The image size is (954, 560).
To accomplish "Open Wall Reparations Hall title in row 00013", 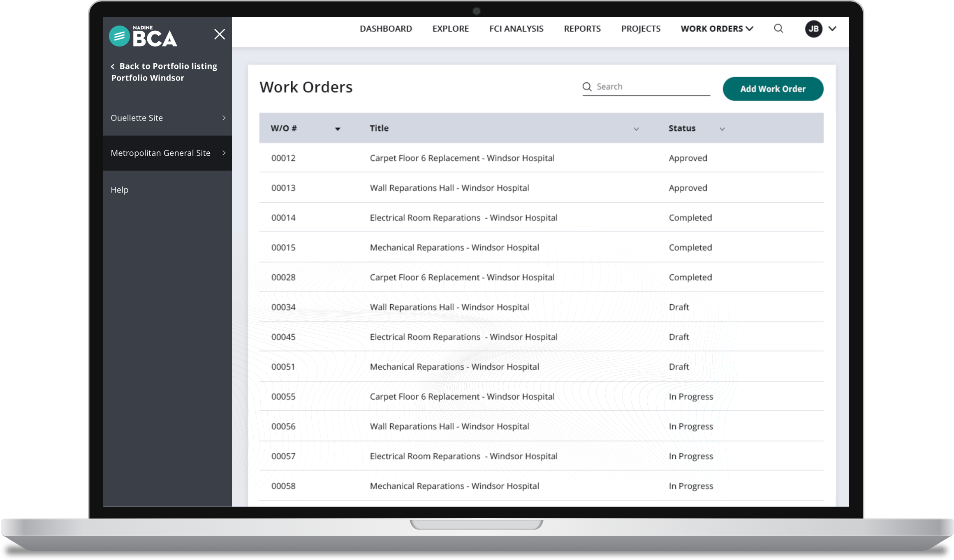I will pos(449,188).
